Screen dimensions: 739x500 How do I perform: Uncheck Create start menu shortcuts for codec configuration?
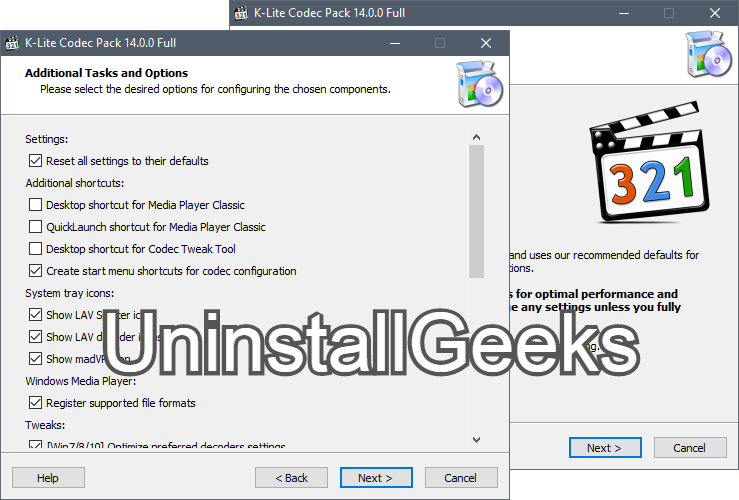[35, 270]
